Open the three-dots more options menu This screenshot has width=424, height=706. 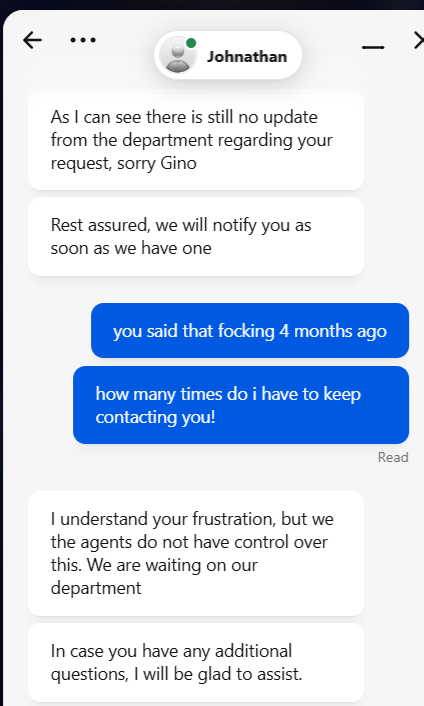(x=83, y=40)
